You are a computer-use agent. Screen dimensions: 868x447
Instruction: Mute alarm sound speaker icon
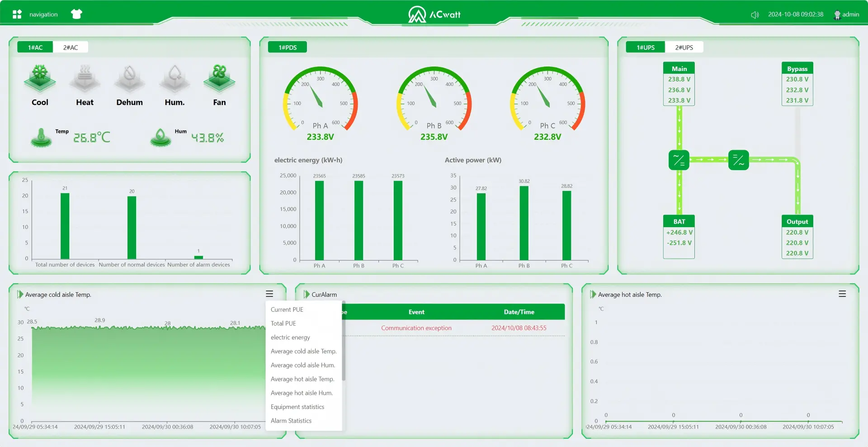[x=755, y=14]
